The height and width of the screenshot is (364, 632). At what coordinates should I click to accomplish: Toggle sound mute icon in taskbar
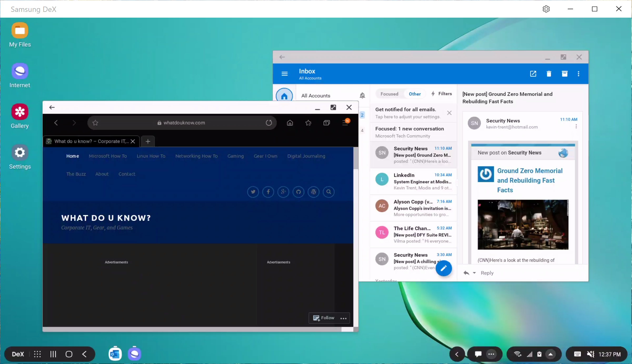pos(590,354)
